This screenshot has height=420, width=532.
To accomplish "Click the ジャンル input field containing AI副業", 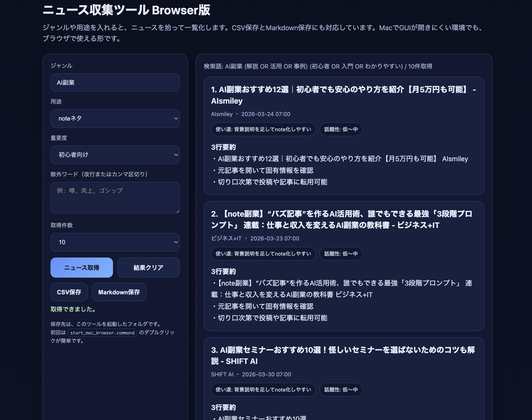I will tap(115, 82).
